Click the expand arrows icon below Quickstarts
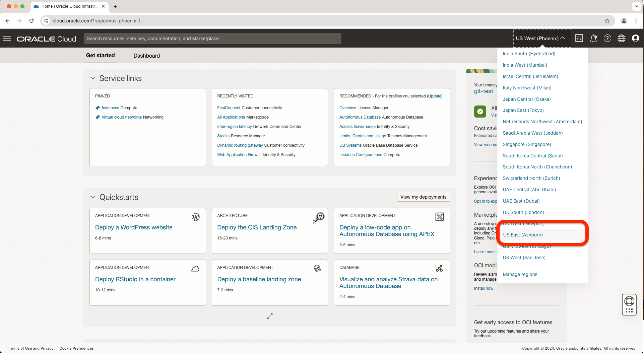 (x=269, y=316)
